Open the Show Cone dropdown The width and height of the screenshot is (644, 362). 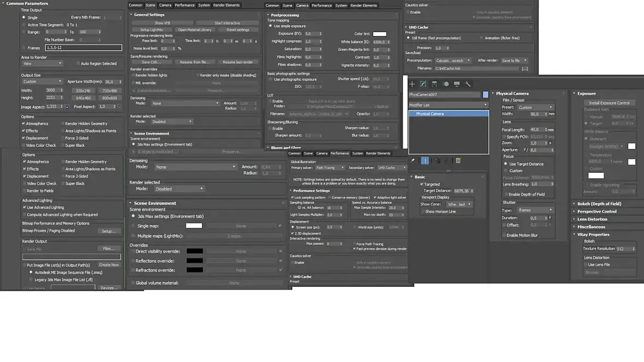point(459,204)
